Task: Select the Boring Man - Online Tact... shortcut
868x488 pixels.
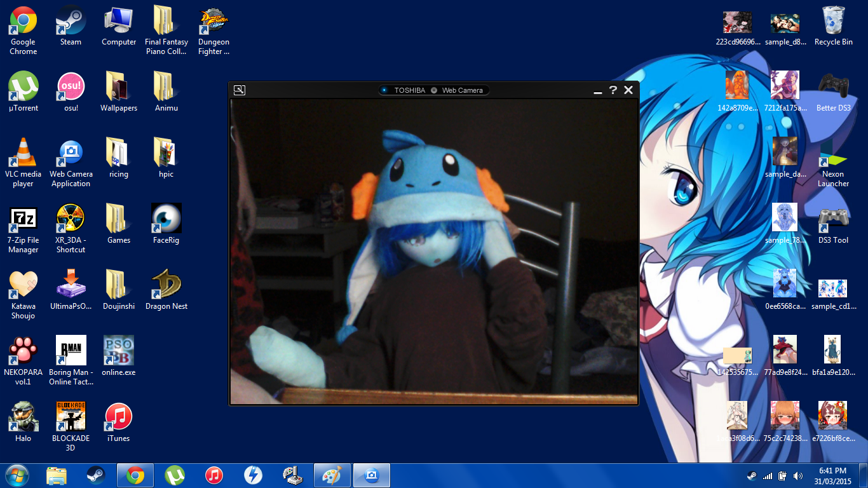Action: point(71,361)
